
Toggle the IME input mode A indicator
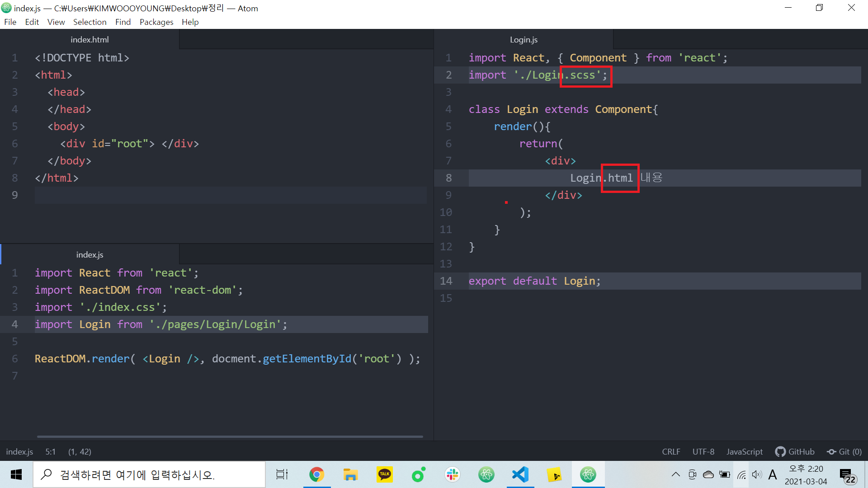coord(773,474)
